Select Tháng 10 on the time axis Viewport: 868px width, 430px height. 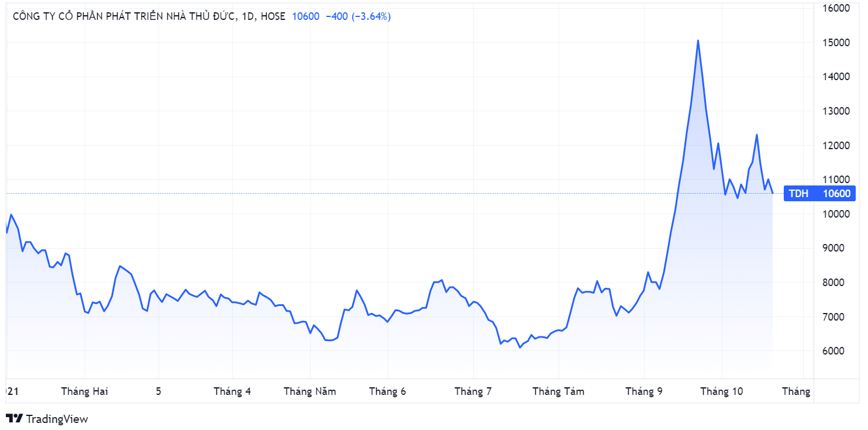point(722,391)
